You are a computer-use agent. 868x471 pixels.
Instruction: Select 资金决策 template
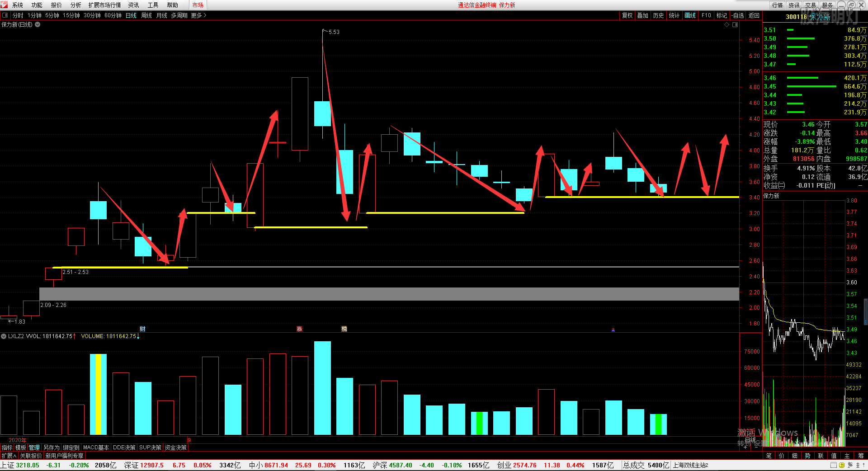pos(176,447)
